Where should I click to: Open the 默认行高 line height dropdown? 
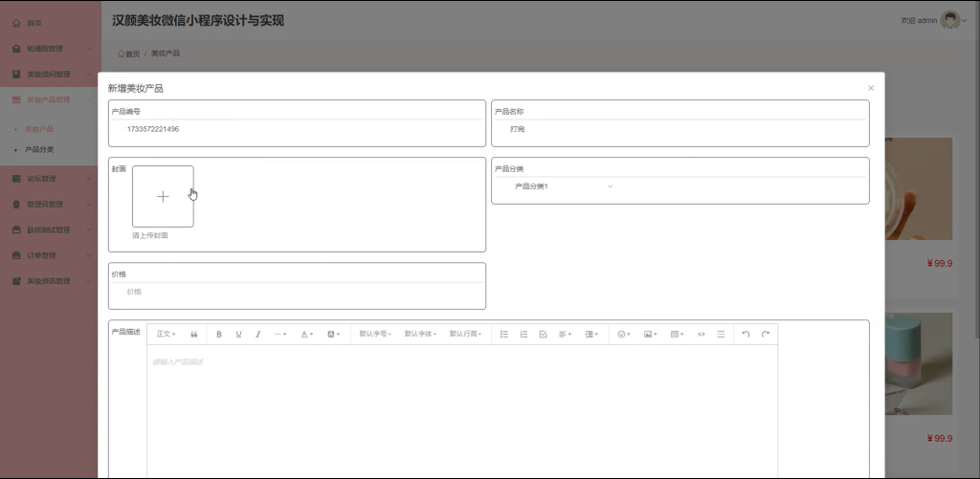tap(465, 334)
